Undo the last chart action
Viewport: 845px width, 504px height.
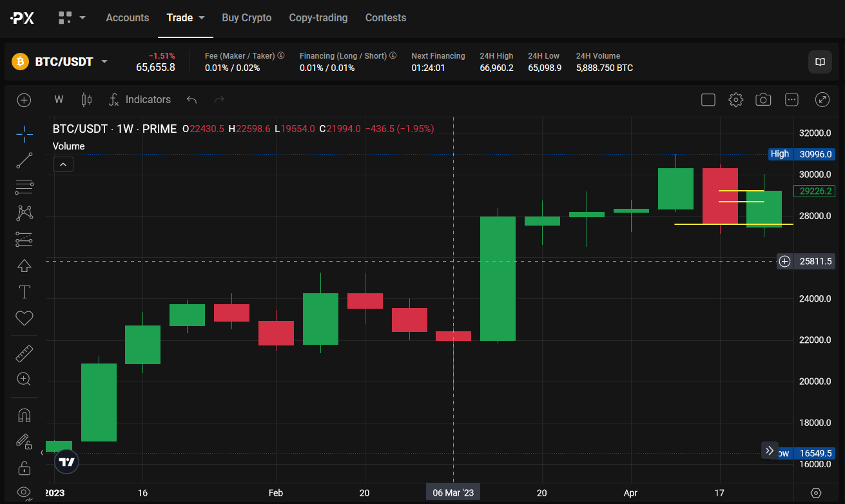tap(191, 100)
